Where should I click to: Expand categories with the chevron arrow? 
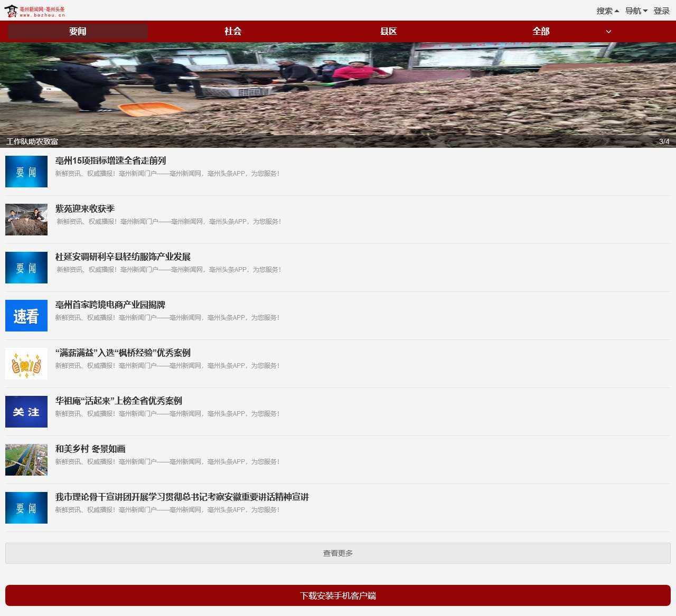click(608, 32)
